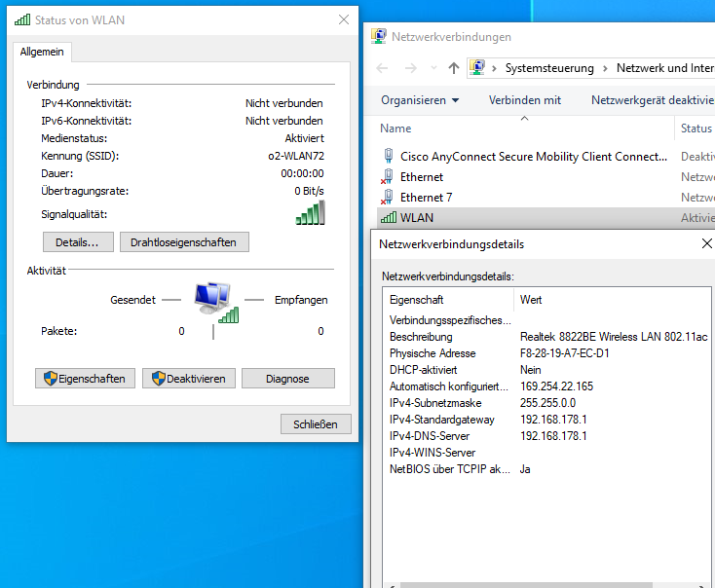Click Schließen in the WLAN status dialog
Viewport: 715px width, 588px height.
coord(316,423)
